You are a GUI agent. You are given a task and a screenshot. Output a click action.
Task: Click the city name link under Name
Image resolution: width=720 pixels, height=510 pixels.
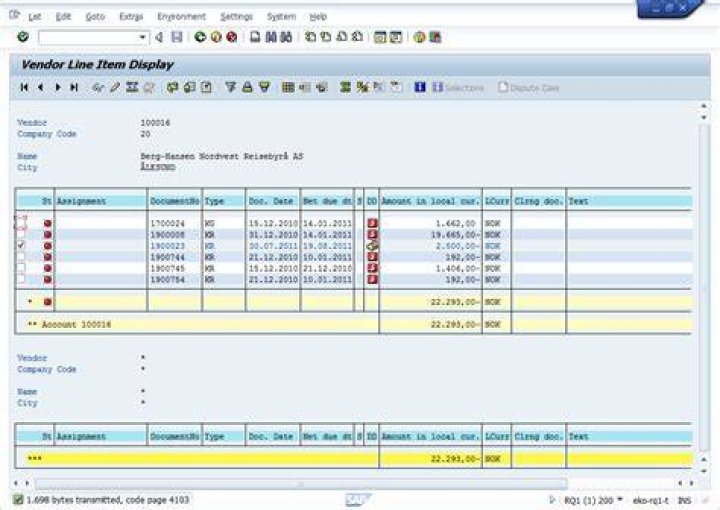pos(158,167)
